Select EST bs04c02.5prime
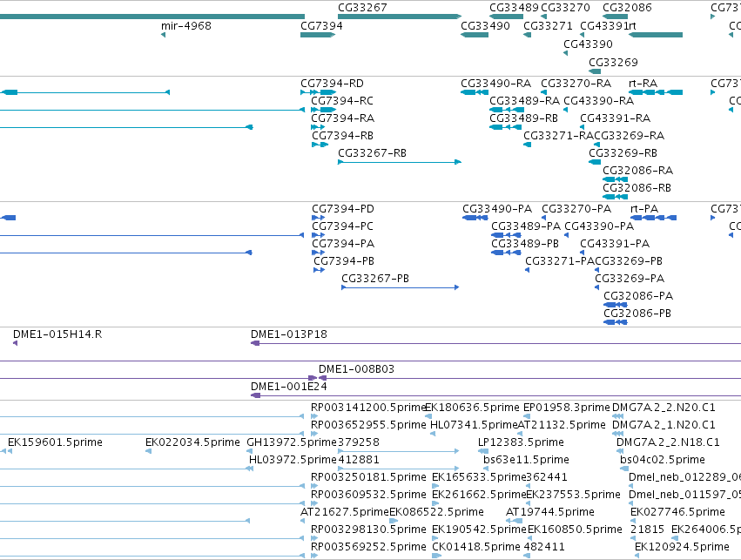 (663, 461)
